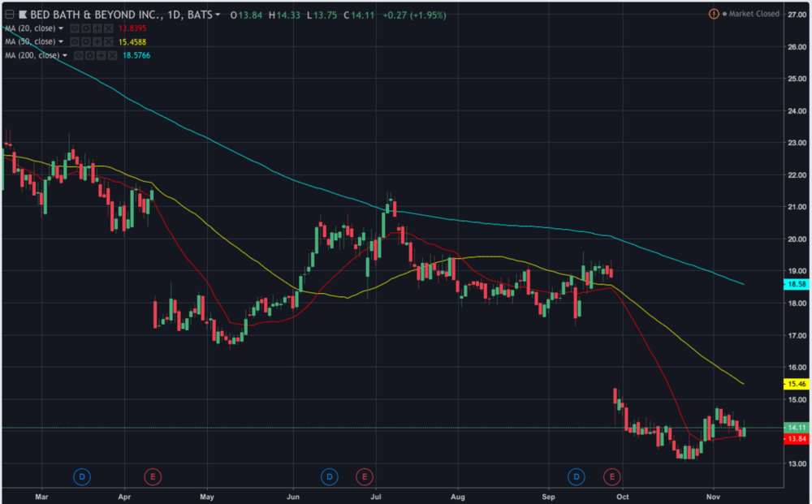Open the Bed Bath & Beyond symbol dropdown arrow
The image size is (812, 504).
click(x=218, y=15)
